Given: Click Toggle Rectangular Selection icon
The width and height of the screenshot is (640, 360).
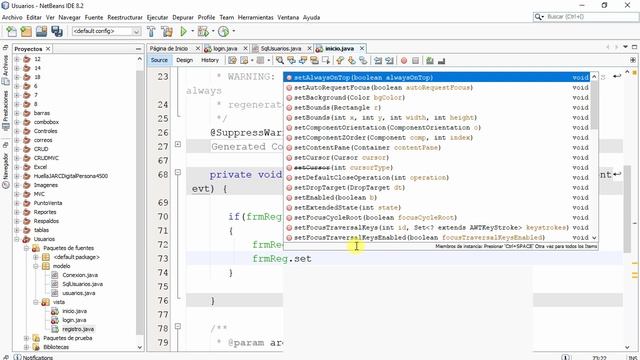Looking at the screenshot, I should (x=326, y=60).
